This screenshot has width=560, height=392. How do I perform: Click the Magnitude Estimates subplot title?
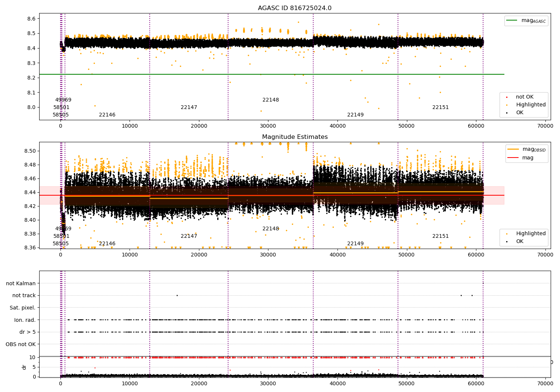click(x=295, y=137)
